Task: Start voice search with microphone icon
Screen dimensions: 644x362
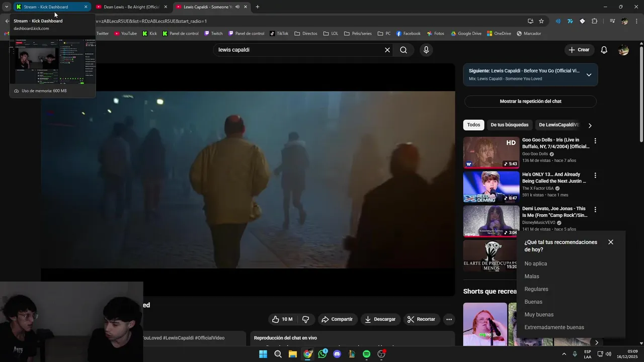Action: [x=426, y=50]
